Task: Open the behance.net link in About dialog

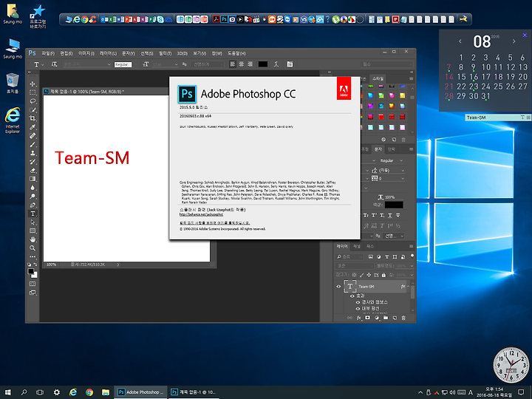Action: (x=201, y=214)
